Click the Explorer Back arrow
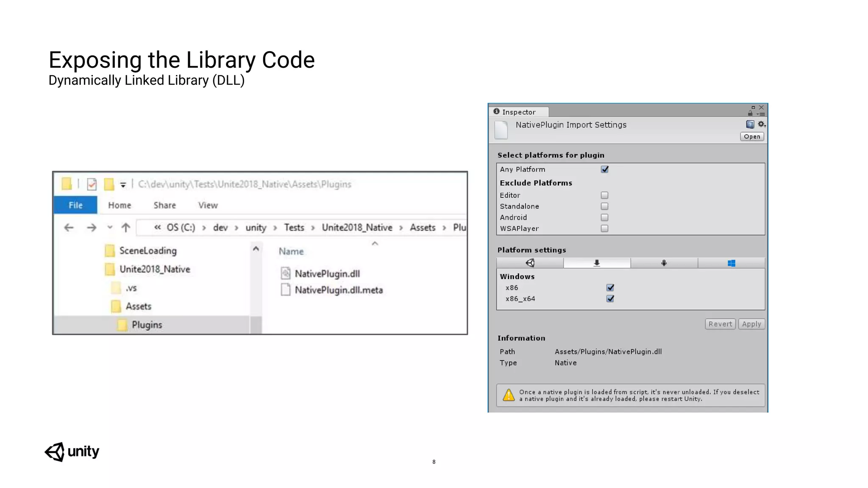 point(69,227)
